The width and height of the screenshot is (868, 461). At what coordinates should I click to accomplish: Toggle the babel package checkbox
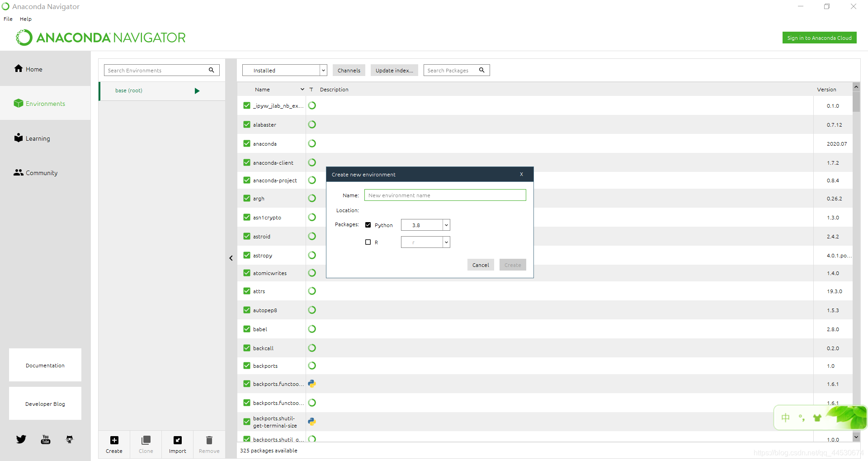pyautogui.click(x=247, y=329)
